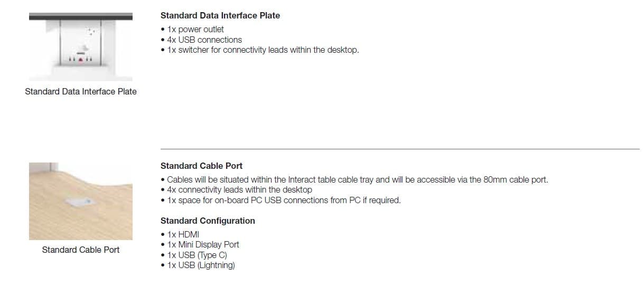Click the horizontal divider line between sections
The image size is (644, 305).
pyautogui.click(x=399, y=149)
